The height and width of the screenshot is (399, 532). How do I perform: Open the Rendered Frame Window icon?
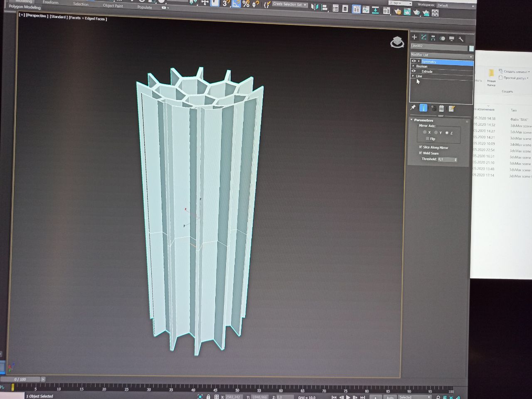coord(407,12)
